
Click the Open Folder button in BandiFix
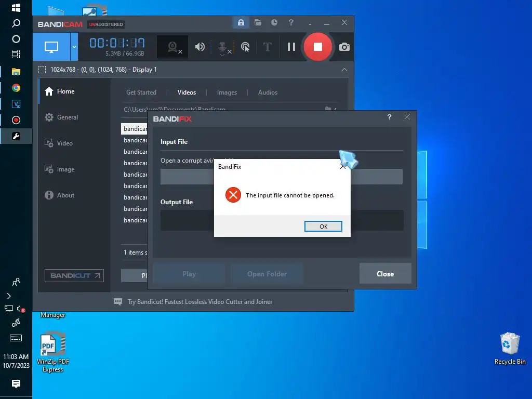(267, 274)
